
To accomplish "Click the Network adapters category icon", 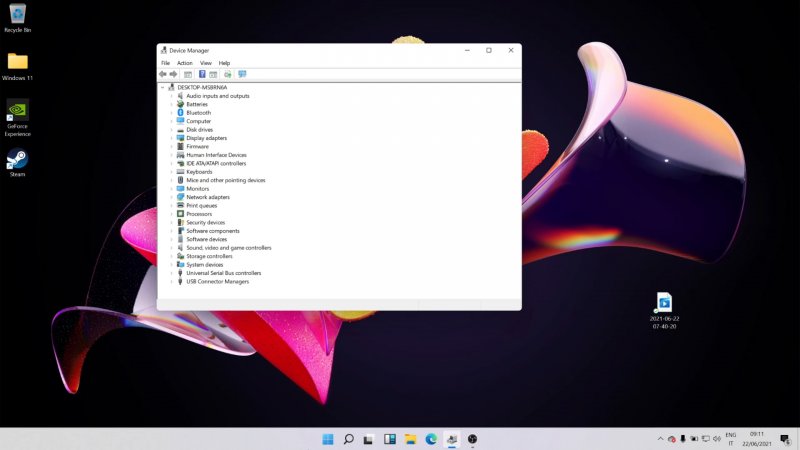I will point(180,197).
